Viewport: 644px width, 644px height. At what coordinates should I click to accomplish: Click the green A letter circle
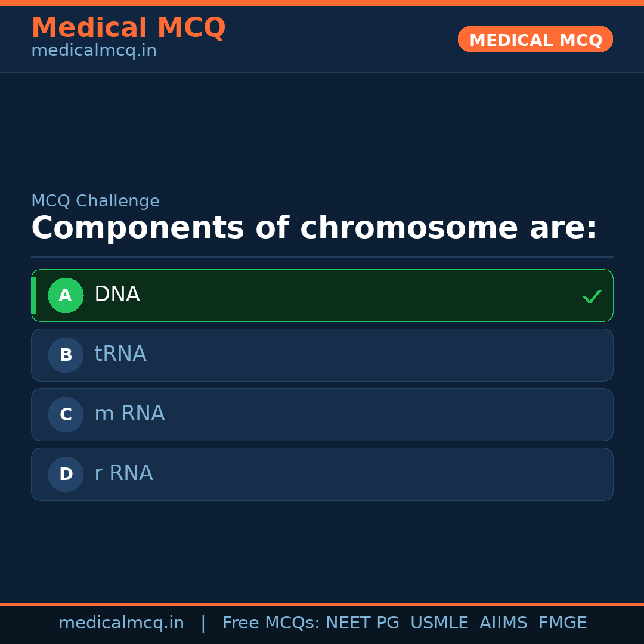point(66,295)
